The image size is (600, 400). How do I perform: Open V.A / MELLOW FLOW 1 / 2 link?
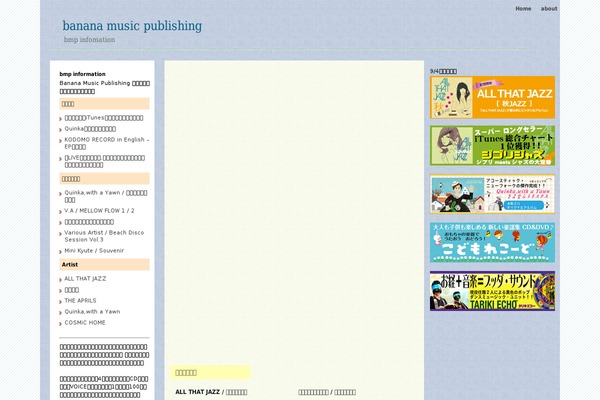(99, 211)
